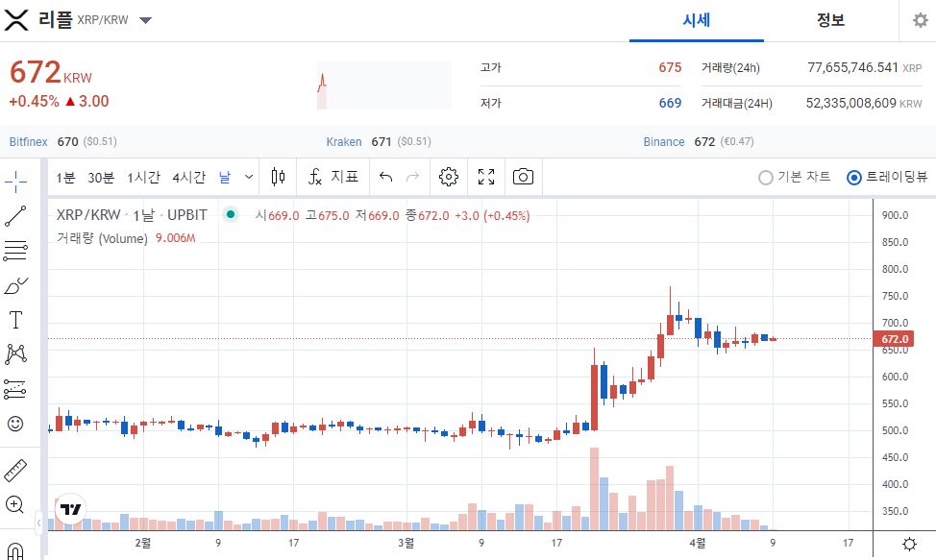The image size is (936, 560).
Task: Select the 트레이딩뷰 radio button
Action: coord(853,178)
